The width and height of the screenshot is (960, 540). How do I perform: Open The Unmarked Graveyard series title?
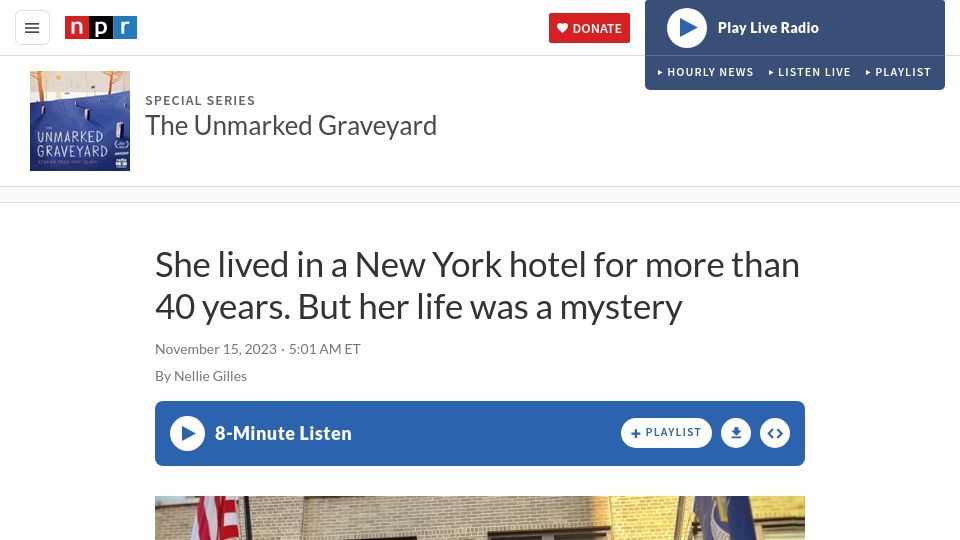pos(291,126)
